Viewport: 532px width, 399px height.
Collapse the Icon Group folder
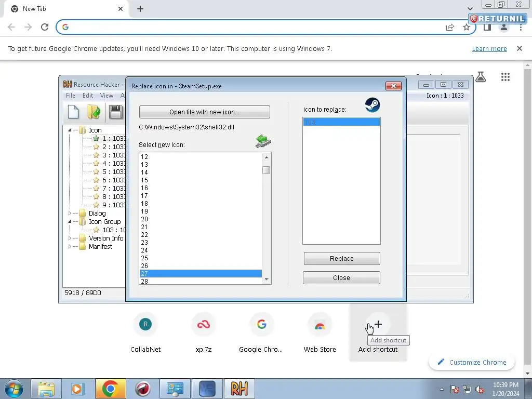tap(70, 221)
